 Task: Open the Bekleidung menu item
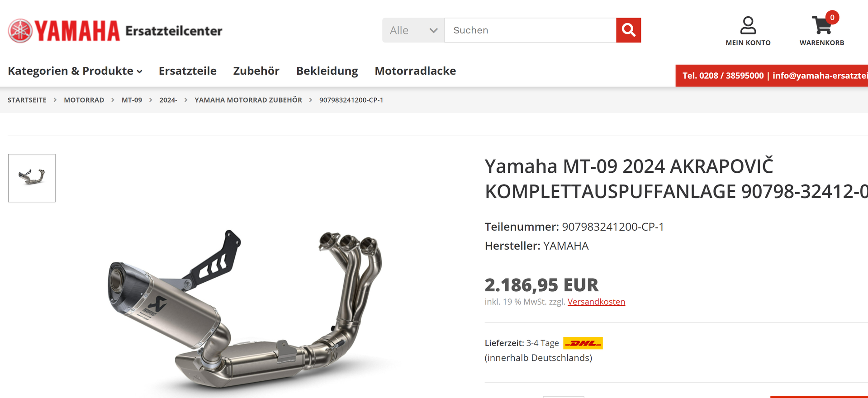(327, 71)
